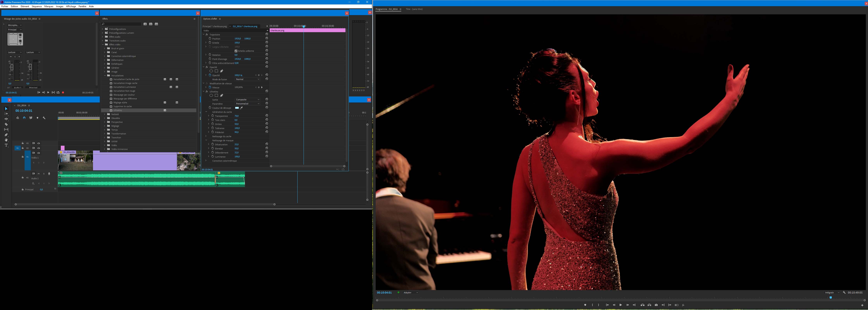
Task: Solo the Audio 1 track with S
Action: 44,174
